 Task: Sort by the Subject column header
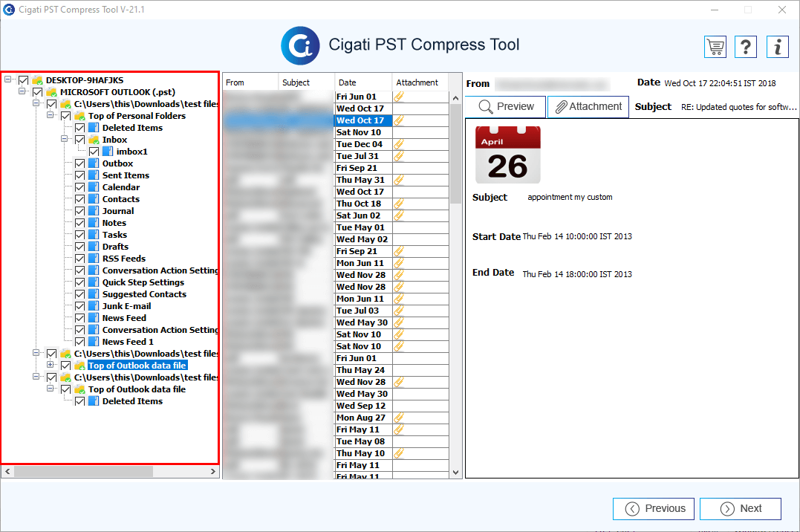[307, 82]
